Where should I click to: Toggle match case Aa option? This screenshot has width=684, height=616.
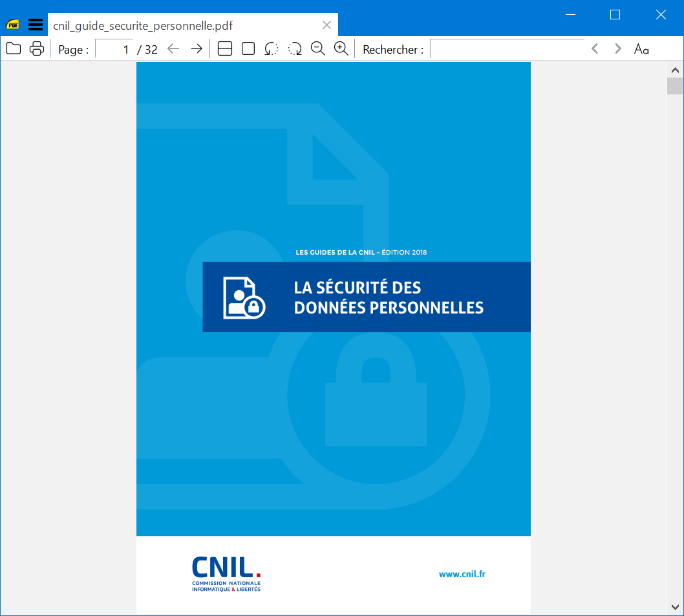coord(641,49)
